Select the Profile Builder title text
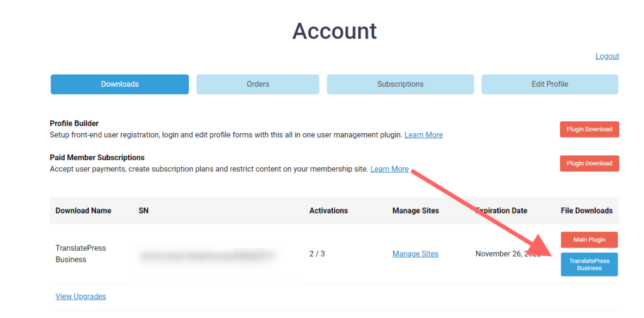644x318 pixels. 74,123
